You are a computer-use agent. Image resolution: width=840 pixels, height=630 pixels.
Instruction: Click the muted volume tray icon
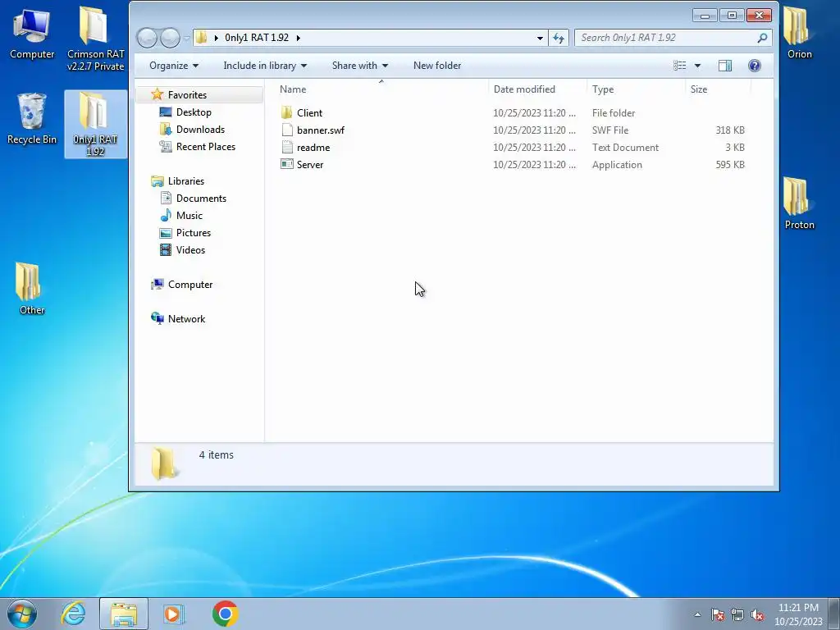[756, 614]
